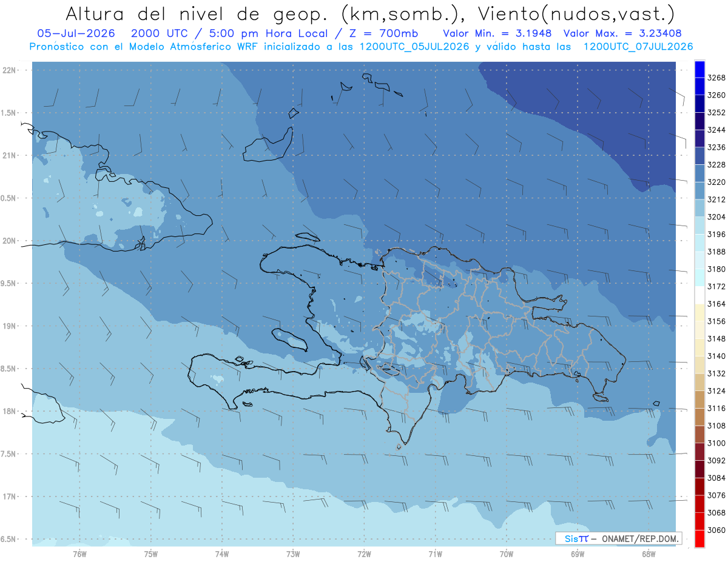Click the legend value '3196'
This screenshot has height=562, width=728.
(716, 234)
